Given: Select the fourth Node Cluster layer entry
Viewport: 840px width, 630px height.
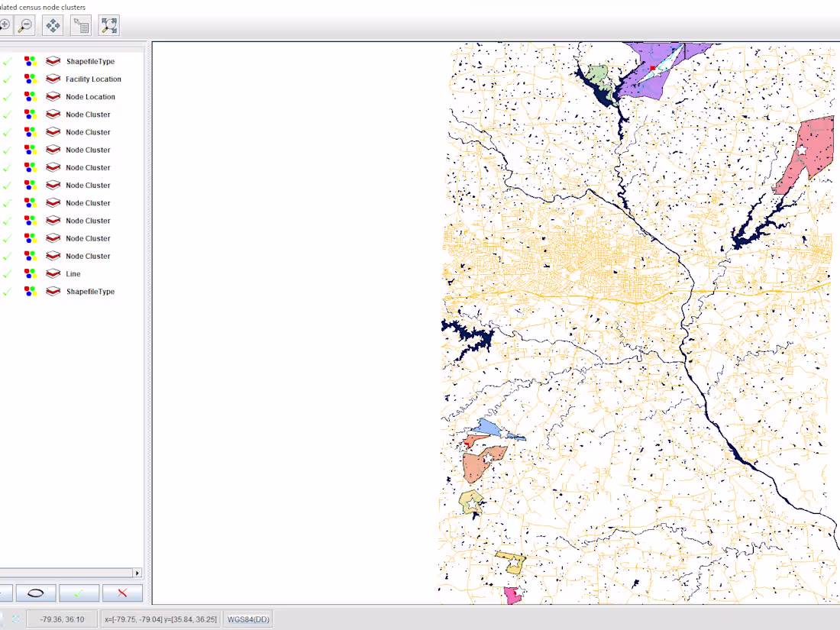Looking at the screenshot, I should point(88,167).
